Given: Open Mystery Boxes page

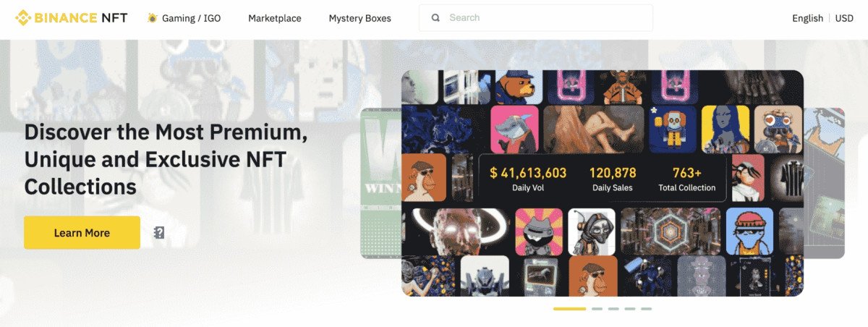Looking at the screenshot, I should 359,18.
